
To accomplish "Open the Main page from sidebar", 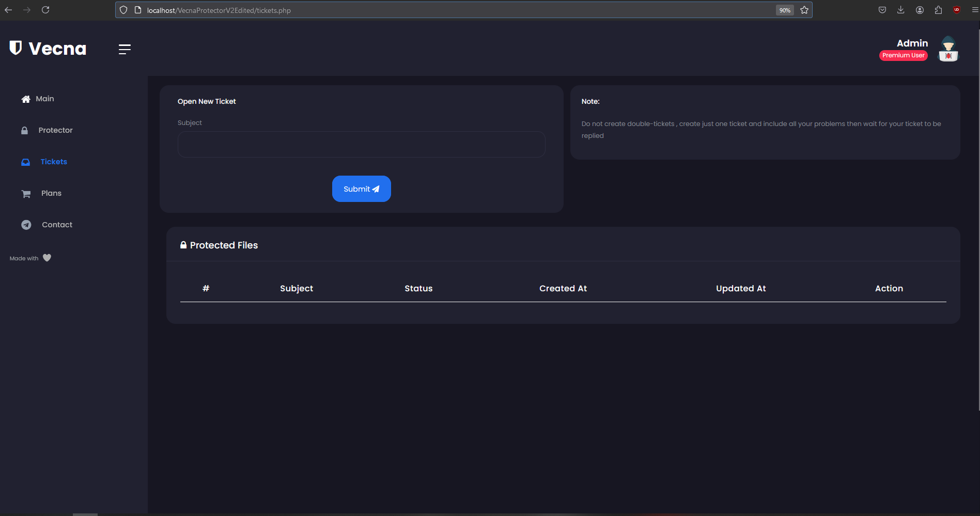I will (45, 99).
